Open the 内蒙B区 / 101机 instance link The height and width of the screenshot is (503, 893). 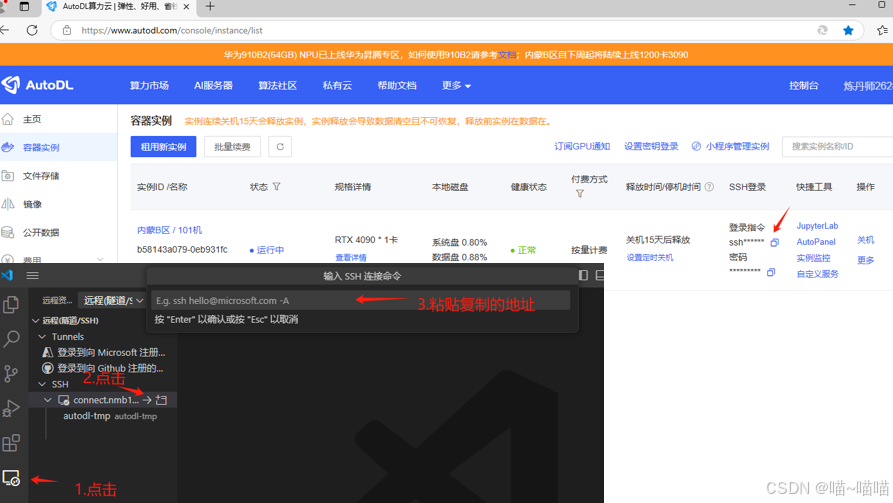(x=169, y=230)
